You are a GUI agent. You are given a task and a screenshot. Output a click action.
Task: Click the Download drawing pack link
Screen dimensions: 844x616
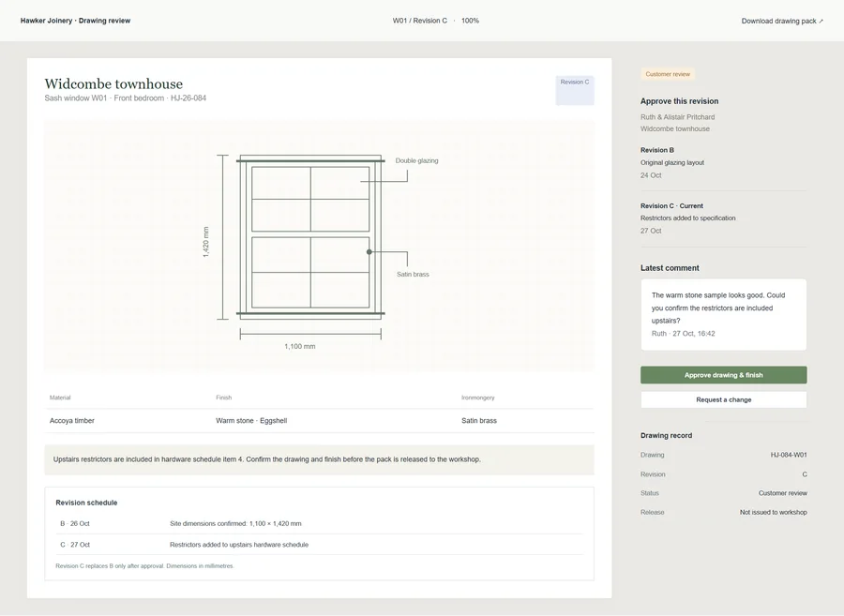click(782, 21)
